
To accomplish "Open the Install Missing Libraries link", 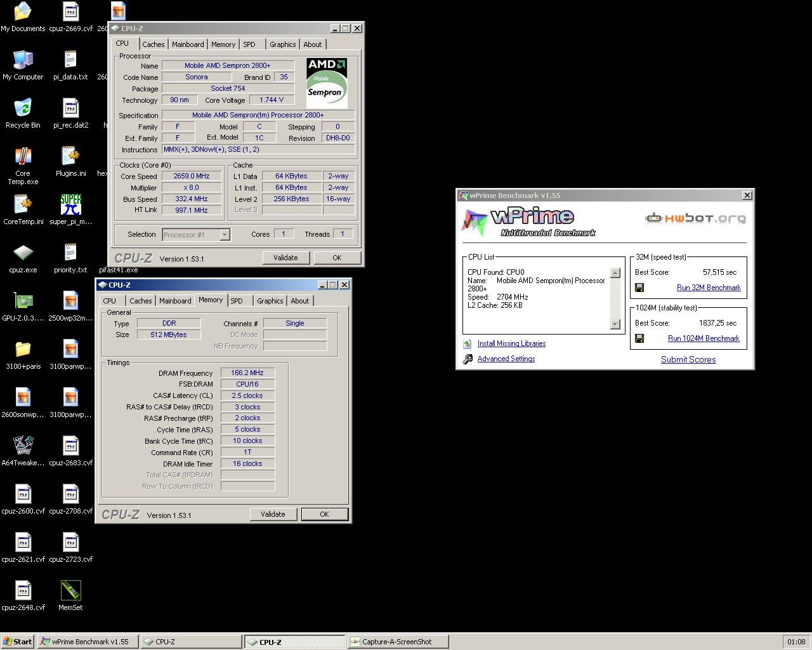I will click(511, 343).
